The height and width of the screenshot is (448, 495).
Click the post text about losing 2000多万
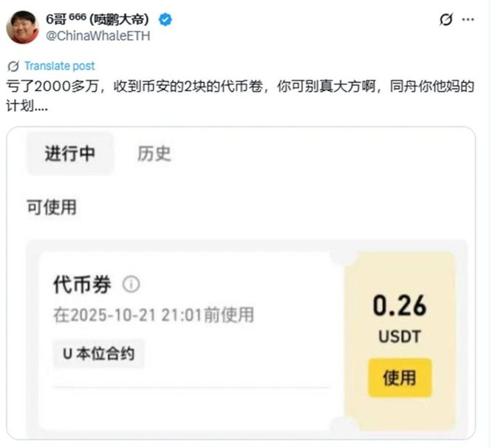[240, 95]
